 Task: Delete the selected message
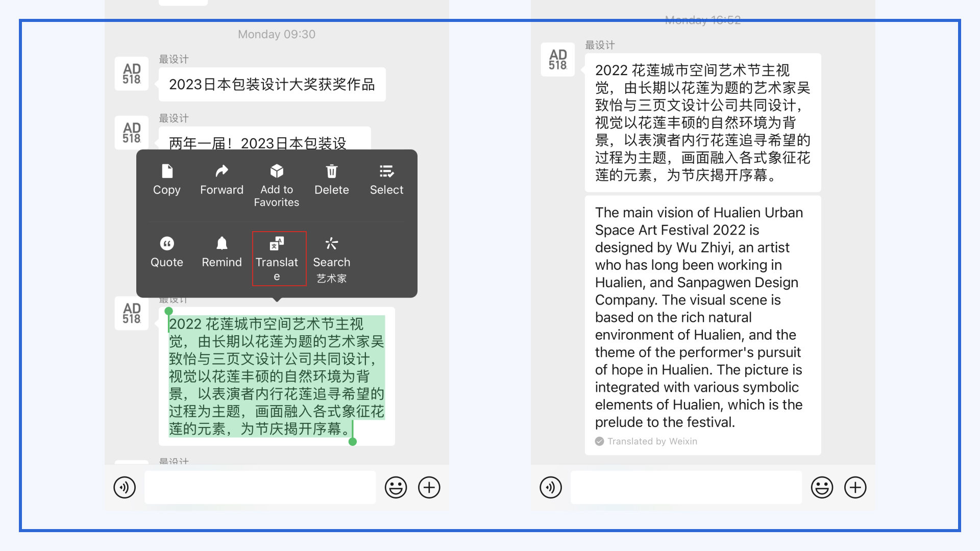[x=331, y=180]
